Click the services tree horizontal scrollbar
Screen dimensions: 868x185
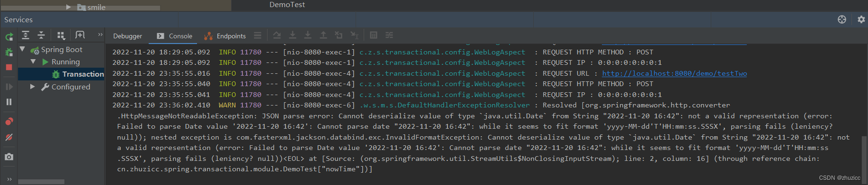[x=41, y=182]
